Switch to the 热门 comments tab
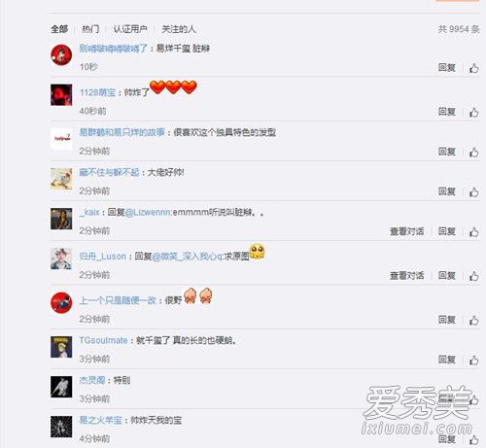 (90, 29)
